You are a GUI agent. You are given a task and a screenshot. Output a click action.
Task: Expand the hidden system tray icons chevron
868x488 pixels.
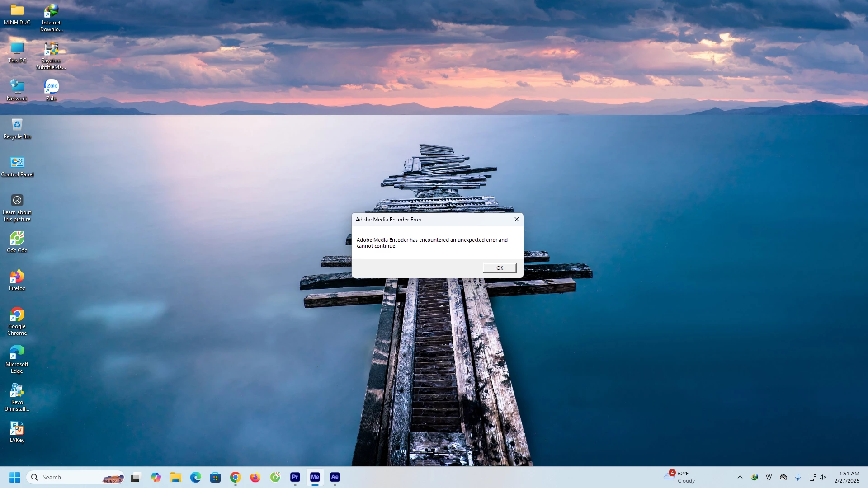click(740, 477)
